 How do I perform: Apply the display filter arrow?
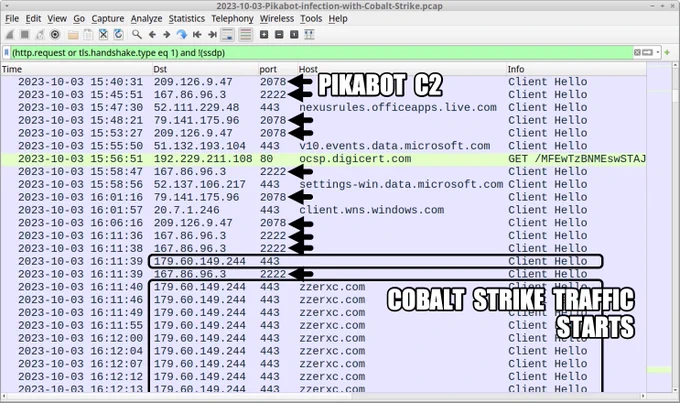tap(648, 52)
